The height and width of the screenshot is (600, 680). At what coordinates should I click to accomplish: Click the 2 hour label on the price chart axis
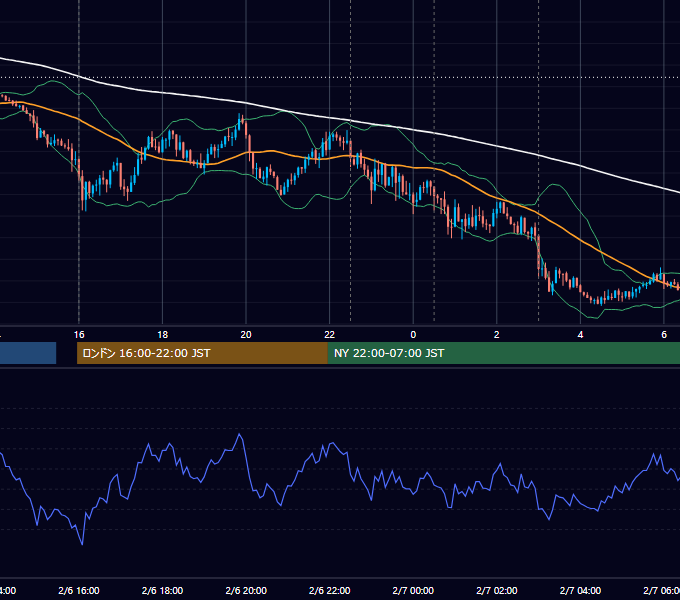(497, 335)
